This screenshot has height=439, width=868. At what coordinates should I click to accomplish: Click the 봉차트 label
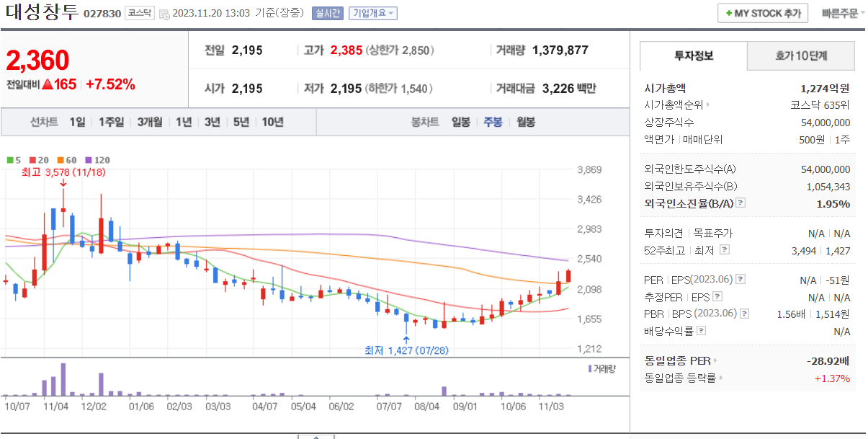coord(425,122)
